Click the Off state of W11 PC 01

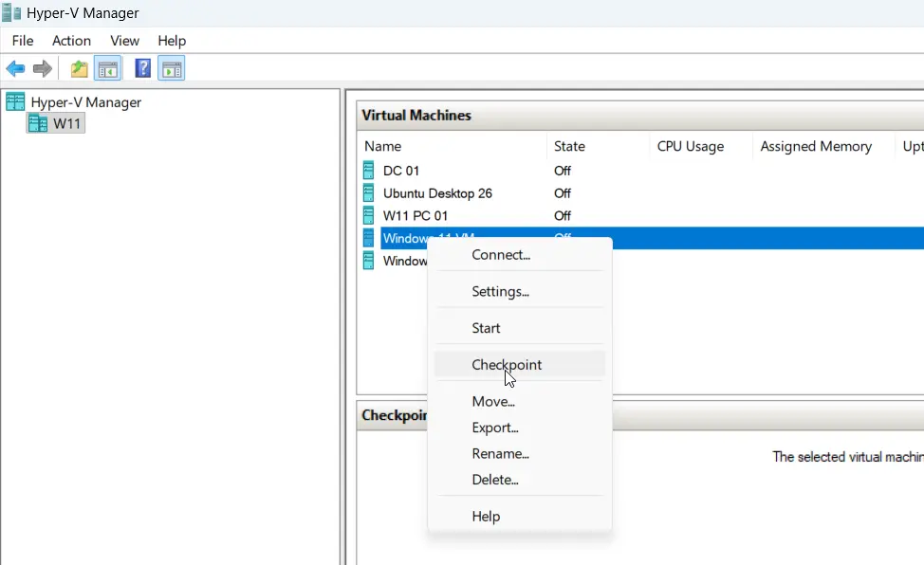pos(563,215)
